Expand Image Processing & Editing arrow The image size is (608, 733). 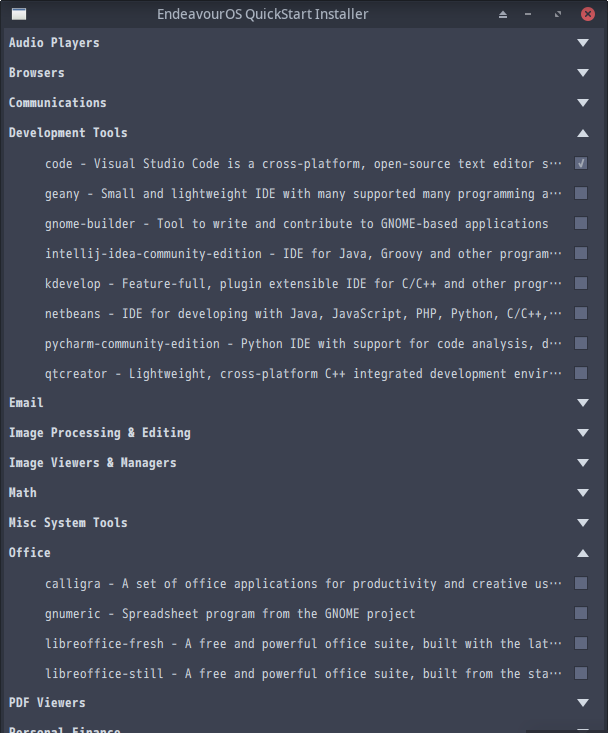tap(582, 433)
